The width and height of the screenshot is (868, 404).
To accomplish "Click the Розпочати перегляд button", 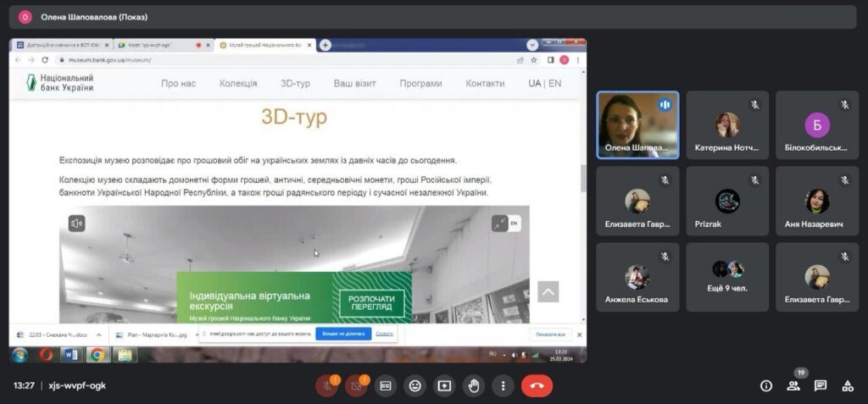I will pos(371,303).
